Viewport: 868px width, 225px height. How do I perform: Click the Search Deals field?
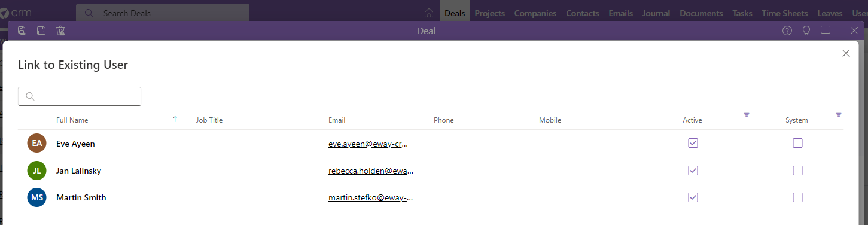163,13
